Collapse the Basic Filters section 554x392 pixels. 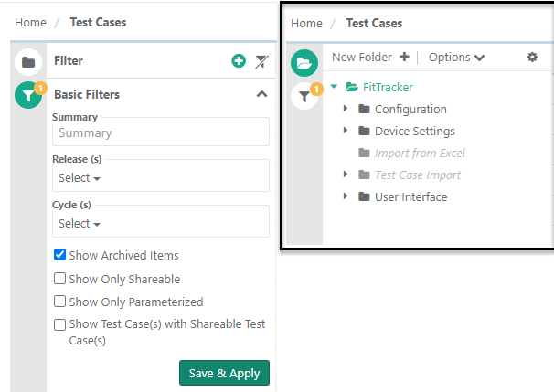pyautogui.click(x=261, y=94)
